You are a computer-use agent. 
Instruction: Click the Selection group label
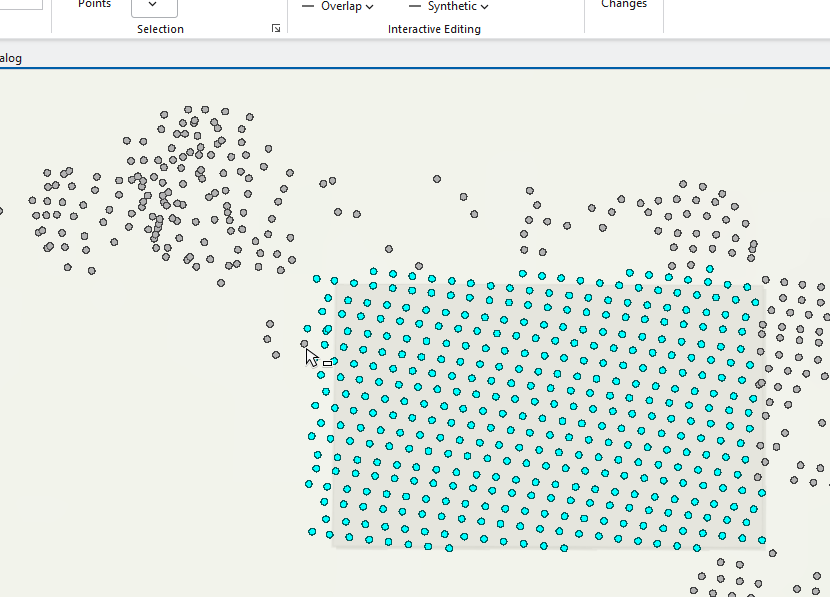tap(160, 29)
